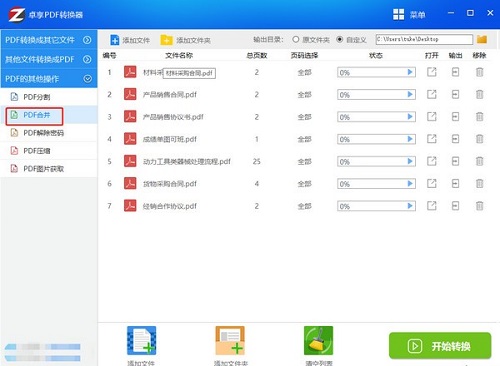Click the bottom 添加文件夹 folder icon
The image size is (500, 366).
click(x=230, y=341)
